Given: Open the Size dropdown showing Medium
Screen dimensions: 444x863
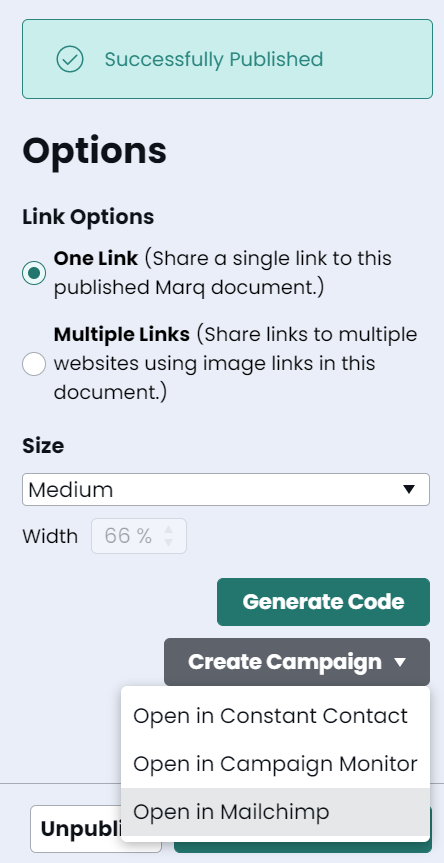Looking at the screenshot, I should pos(226,489).
